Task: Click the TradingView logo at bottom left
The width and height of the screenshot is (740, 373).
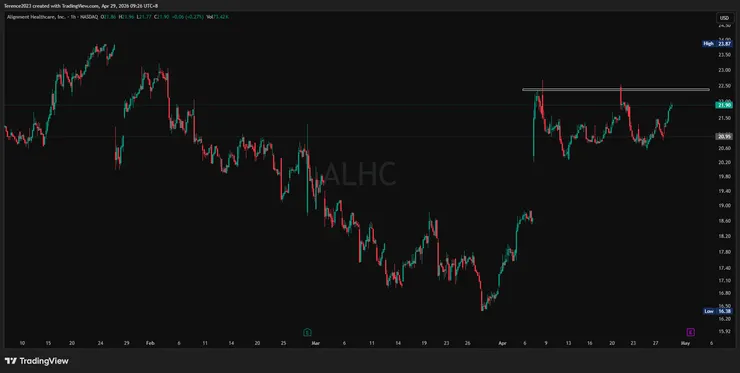Action: pos(37,361)
